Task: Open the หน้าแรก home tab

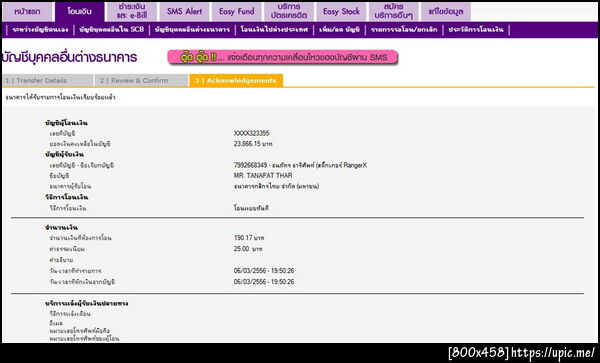Action: [x=27, y=12]
